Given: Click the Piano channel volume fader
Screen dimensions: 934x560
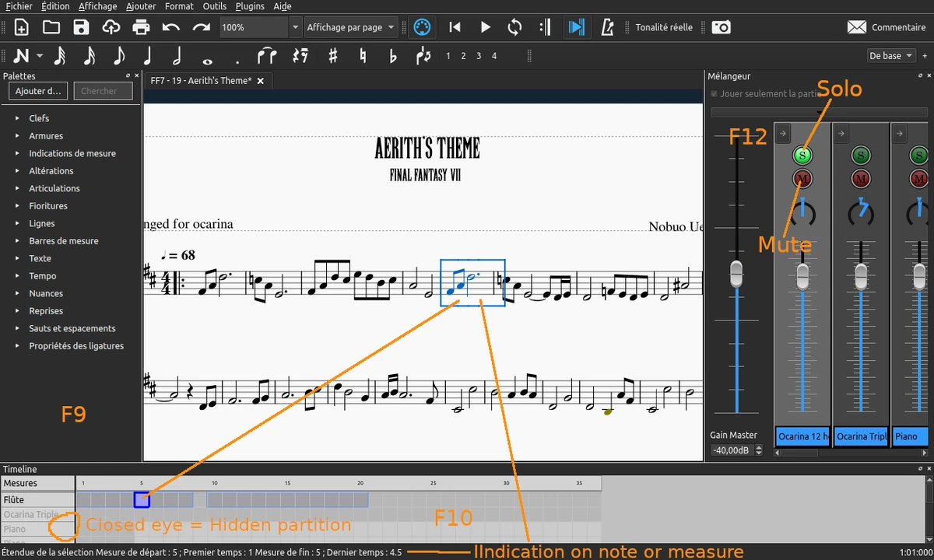Looking at the screenshot, I should point(919,276).
